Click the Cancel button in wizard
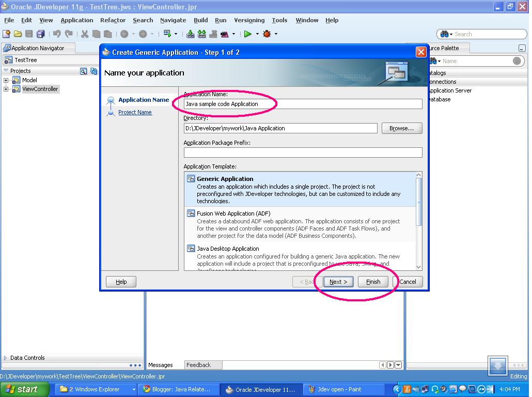This screenshot has height=397, width=532. (408, 282)
